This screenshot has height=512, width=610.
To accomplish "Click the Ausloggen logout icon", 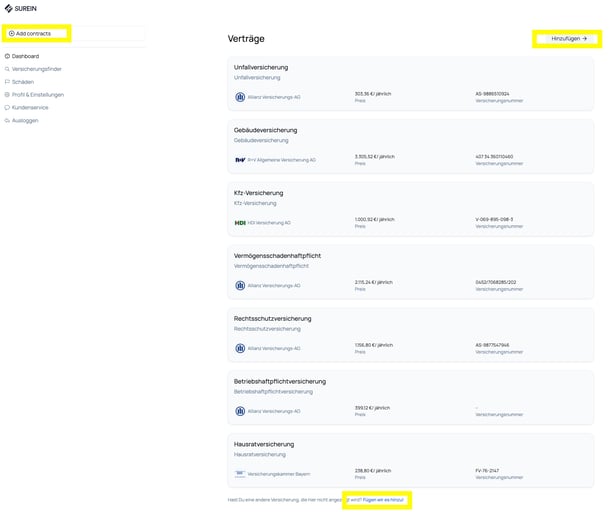I will 7,120.
